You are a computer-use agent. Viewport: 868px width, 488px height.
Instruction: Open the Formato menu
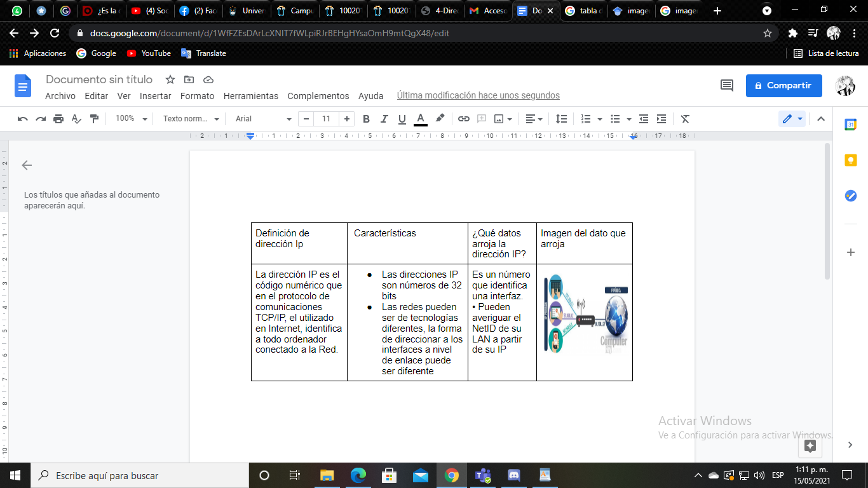tap(197, 96)
